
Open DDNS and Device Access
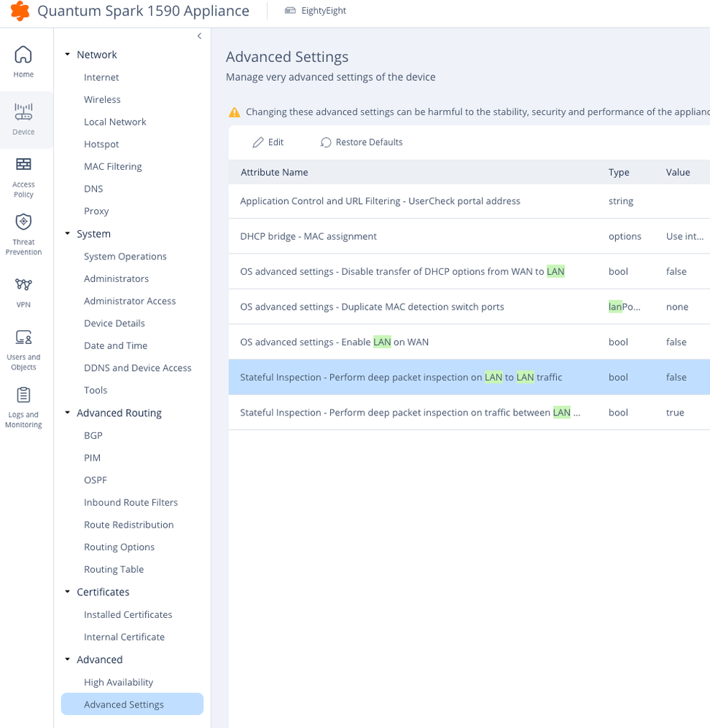[x=138, y=368]
